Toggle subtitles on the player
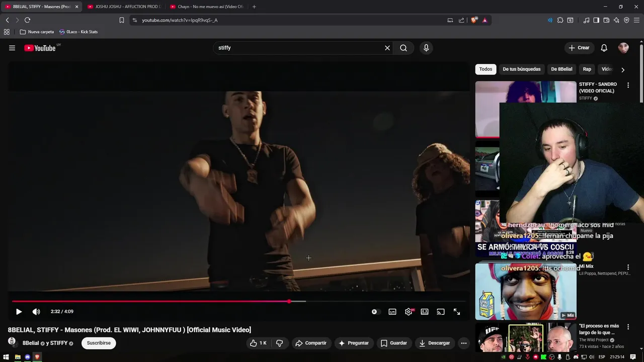This screenshot has height=362, width=644. [392, 312]
